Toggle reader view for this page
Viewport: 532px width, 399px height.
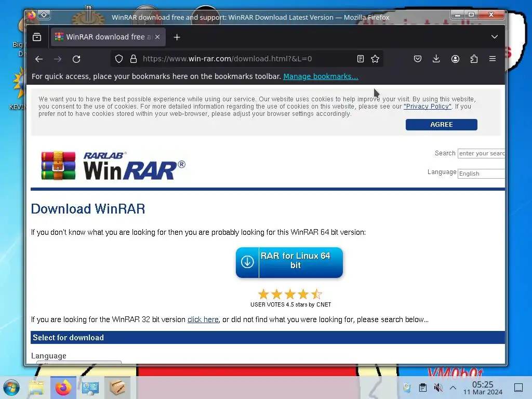[361, 59]
